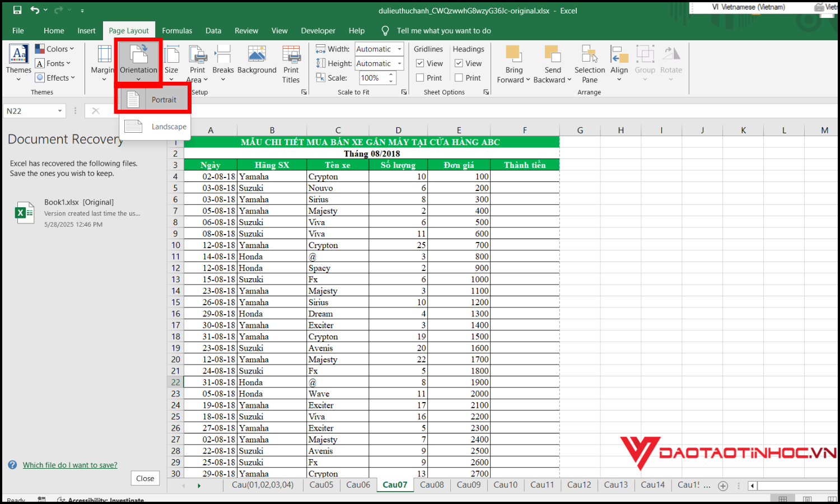The image size is (840, 504).
Task: Click the Print Titles icon
Action: (x=291, y=55)
